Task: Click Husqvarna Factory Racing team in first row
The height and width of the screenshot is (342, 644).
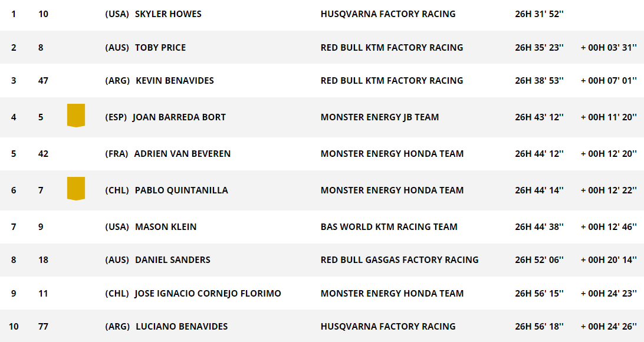Action: [388, 14]
